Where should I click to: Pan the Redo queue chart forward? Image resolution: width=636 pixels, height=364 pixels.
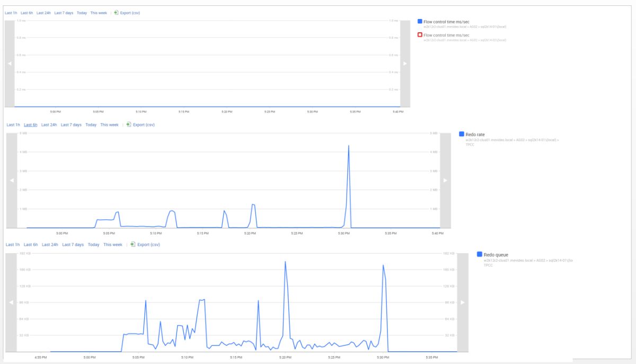(x=463, y=302)
